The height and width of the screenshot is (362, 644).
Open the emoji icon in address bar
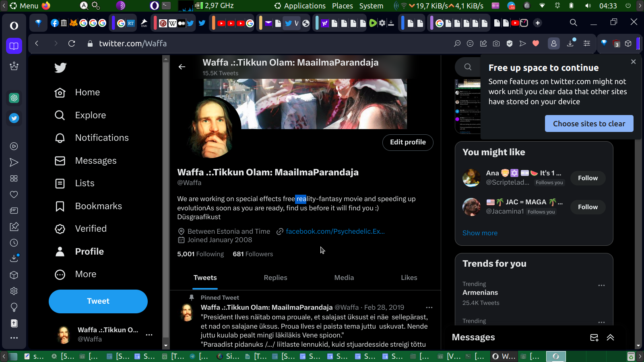(x=470, y=43)
